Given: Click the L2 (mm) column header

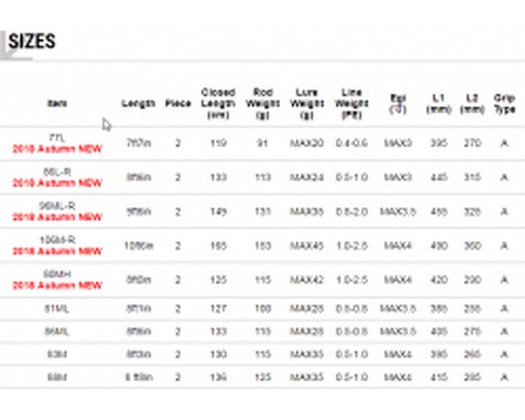Looking at the screenshot, I should 472,104.
